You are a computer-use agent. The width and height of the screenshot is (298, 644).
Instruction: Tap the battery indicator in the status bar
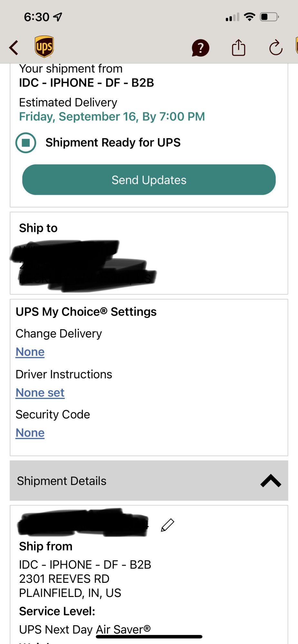(269, 17)
